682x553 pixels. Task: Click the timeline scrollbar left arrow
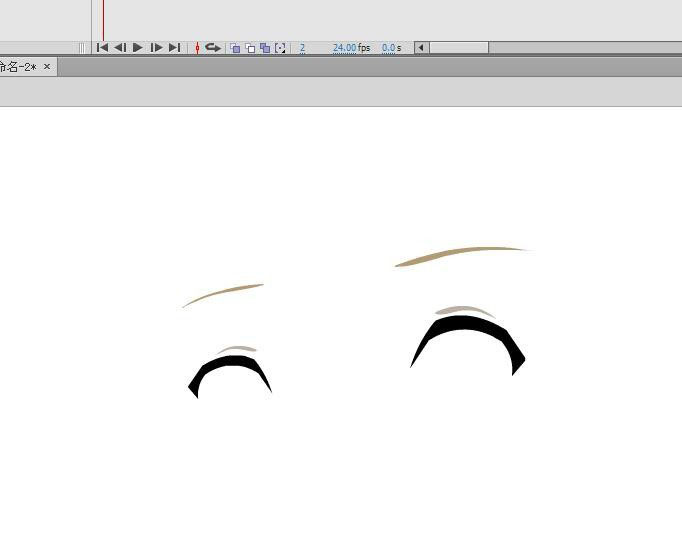click(422, 47)
